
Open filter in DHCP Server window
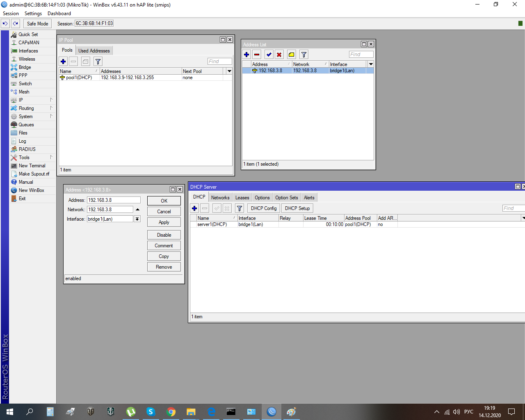coord(240,208)
